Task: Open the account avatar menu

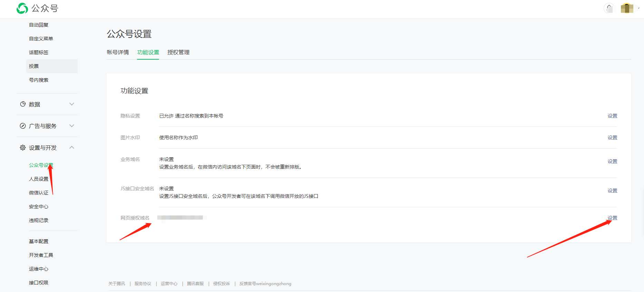Action: point(627,8)
